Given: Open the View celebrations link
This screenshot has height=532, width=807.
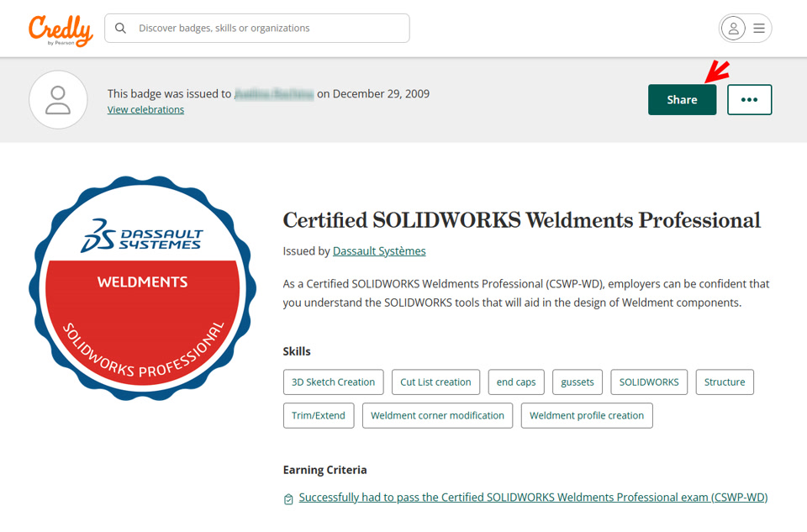Looking at the screenshot, I should tap(145, 109).
